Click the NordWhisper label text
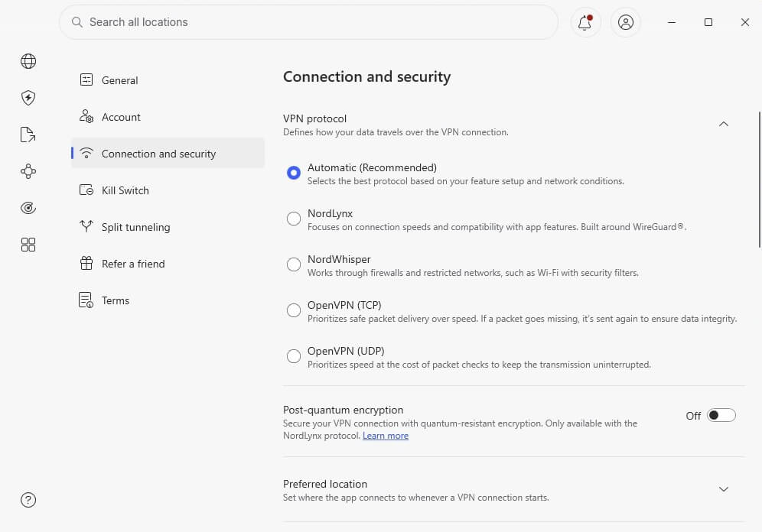 339,260
